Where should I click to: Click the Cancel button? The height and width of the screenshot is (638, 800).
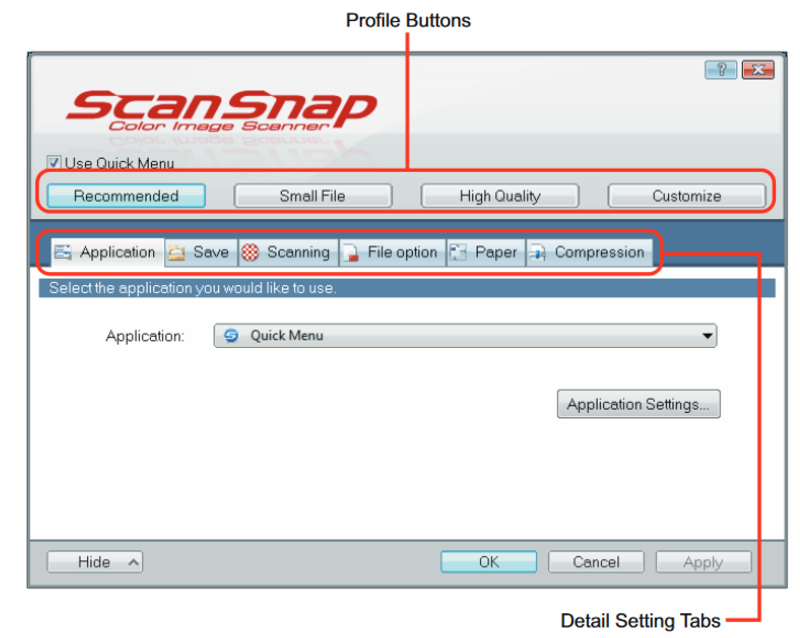(596, 562)
